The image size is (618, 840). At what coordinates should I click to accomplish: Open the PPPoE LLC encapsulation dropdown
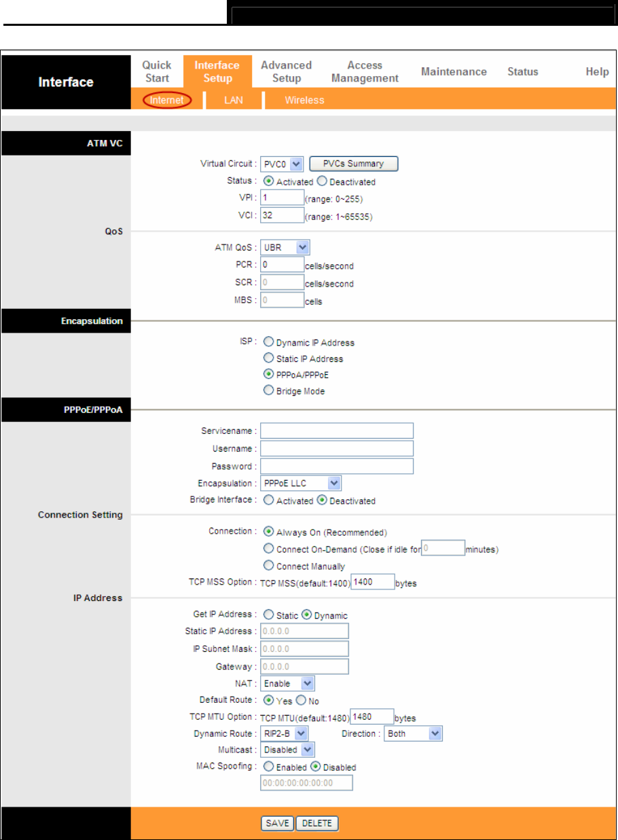(x=301, y=483)
